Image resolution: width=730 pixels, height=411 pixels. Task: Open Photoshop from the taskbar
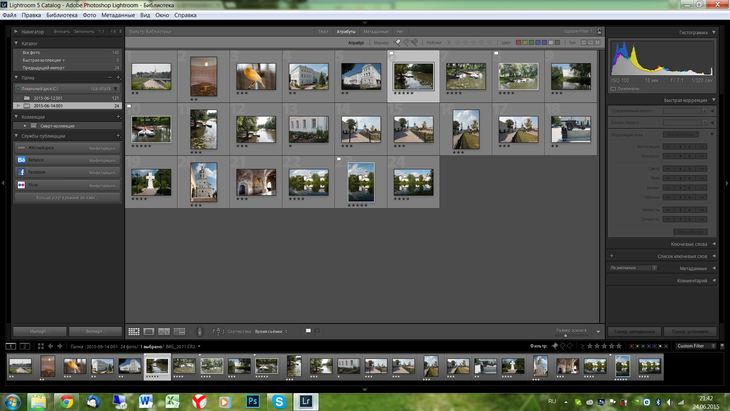(x=253, y=401)
